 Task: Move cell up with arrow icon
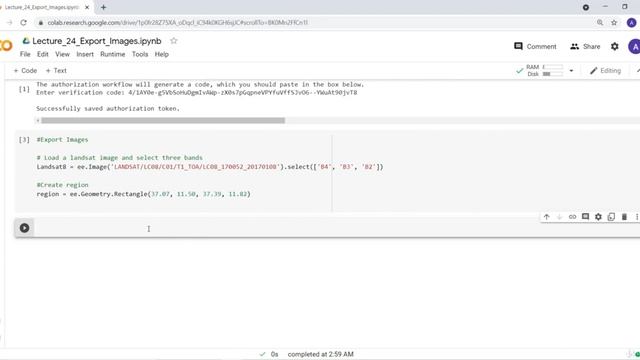[547, 217]
